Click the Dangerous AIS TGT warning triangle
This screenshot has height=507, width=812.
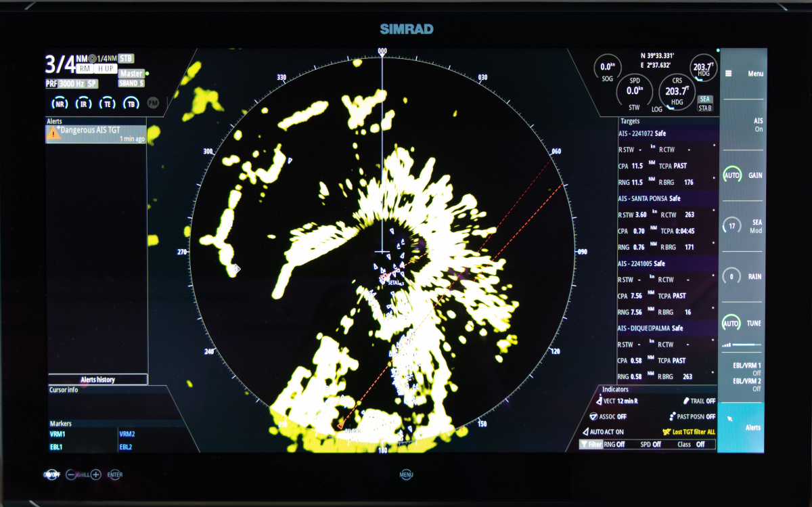tap(53, 133)
